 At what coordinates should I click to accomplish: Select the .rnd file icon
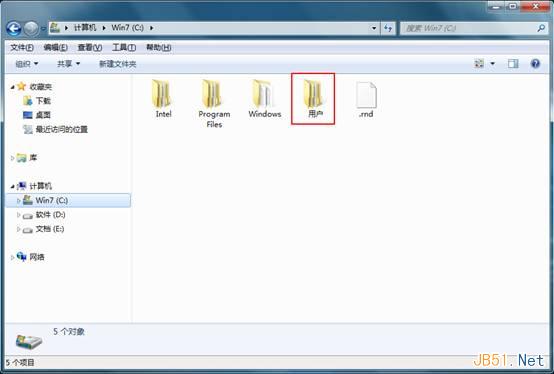pos(366,95)
